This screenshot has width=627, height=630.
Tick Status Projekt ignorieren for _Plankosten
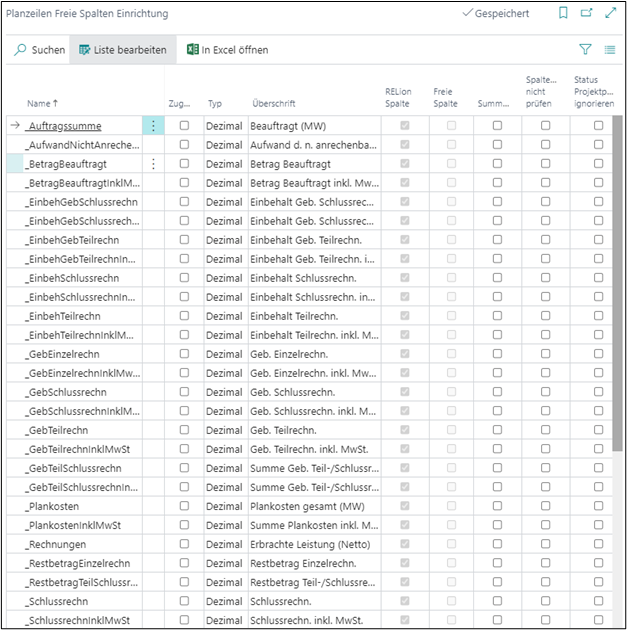point(598,506)
